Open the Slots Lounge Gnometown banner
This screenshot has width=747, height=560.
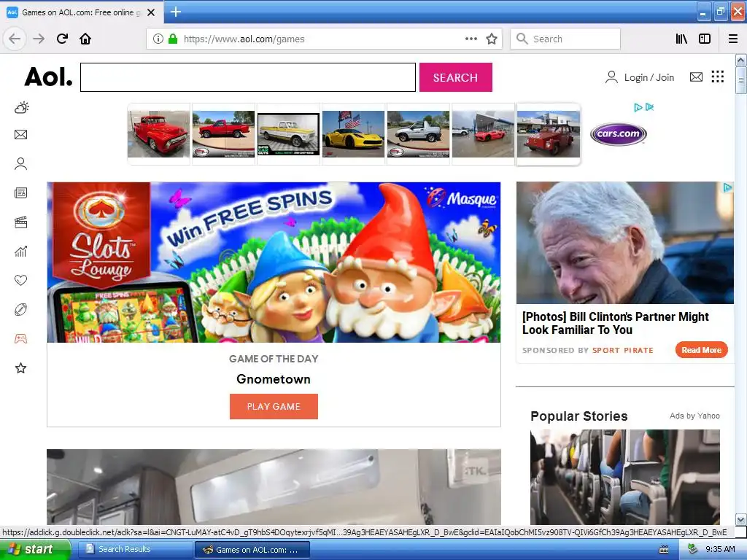(274, 262)
